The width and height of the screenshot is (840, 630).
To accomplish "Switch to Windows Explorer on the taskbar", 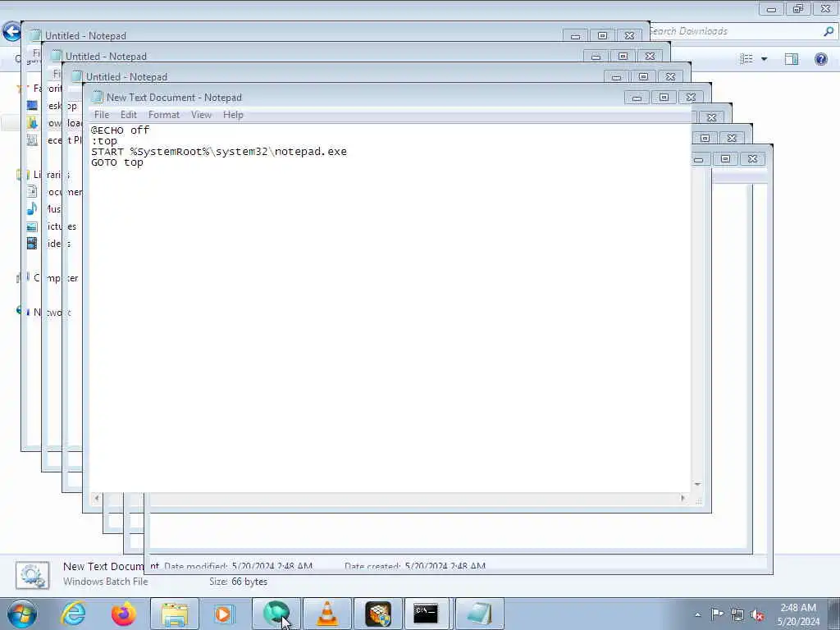I will click(x=175, y=614).
